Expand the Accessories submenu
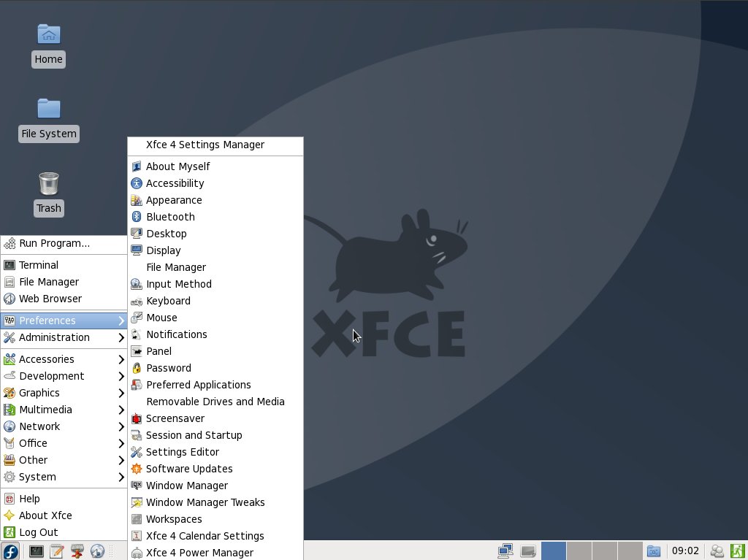The width and height of the screenshot is (748, 560). 64,359
